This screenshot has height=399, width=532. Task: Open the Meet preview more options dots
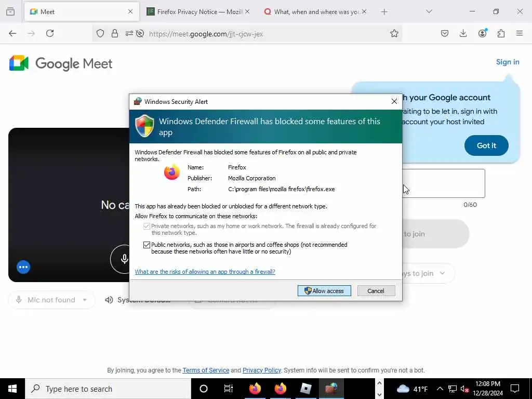(23, 267)
